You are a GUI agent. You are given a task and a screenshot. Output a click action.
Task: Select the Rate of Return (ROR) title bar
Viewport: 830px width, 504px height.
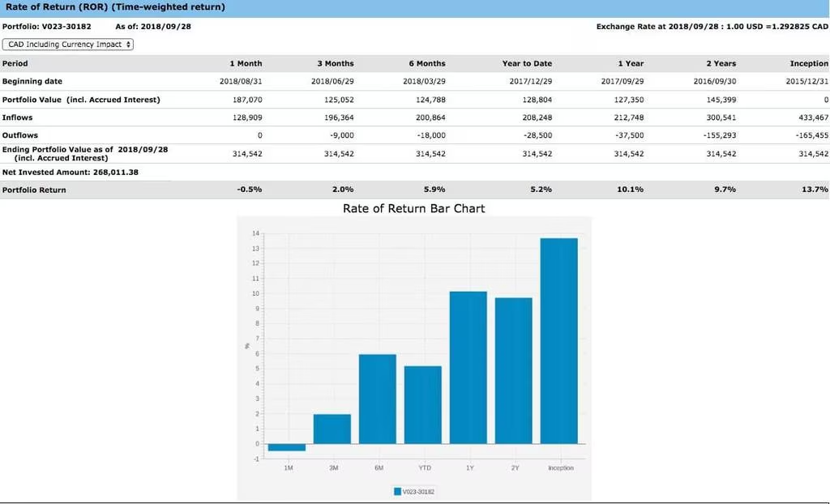(115, 7)
